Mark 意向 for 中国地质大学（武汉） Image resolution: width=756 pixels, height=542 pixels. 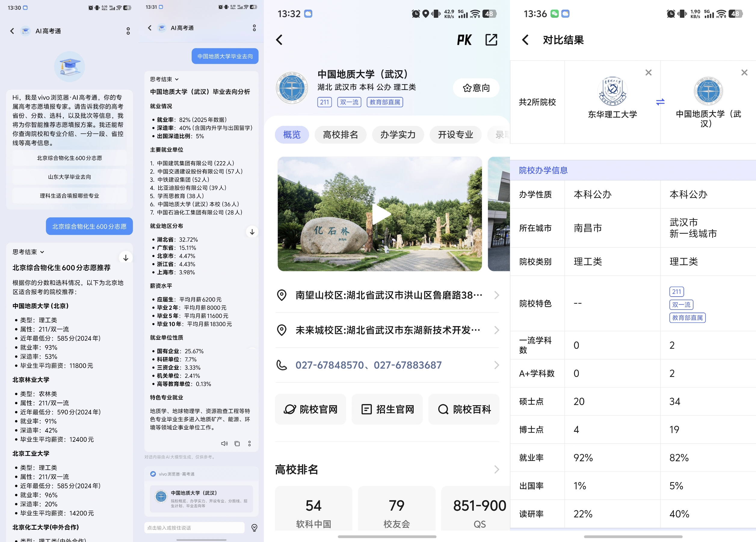(x=476, y=88)
